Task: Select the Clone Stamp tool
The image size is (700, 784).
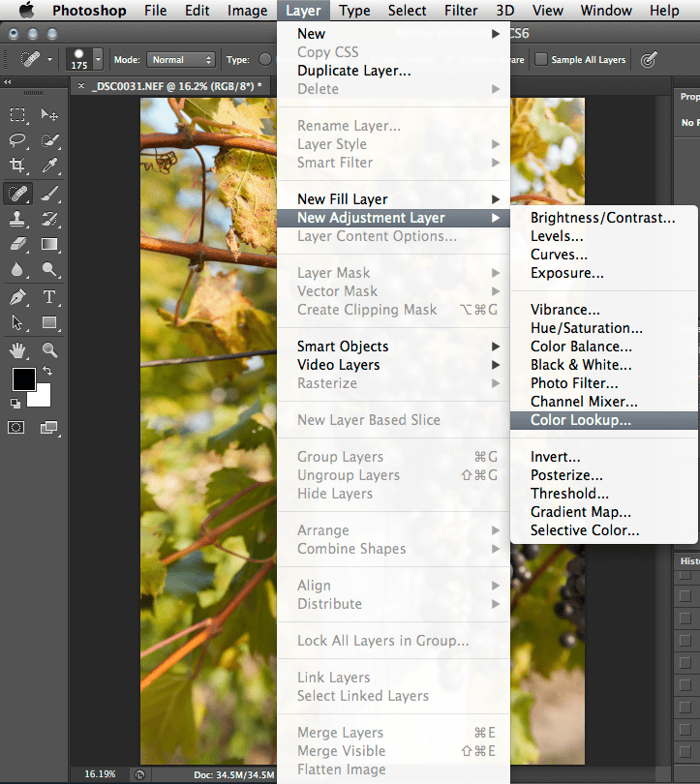Action: pos(17,219)
